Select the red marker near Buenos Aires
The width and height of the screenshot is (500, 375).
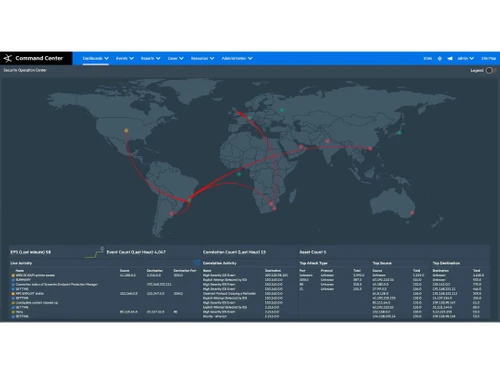[172, 214]
